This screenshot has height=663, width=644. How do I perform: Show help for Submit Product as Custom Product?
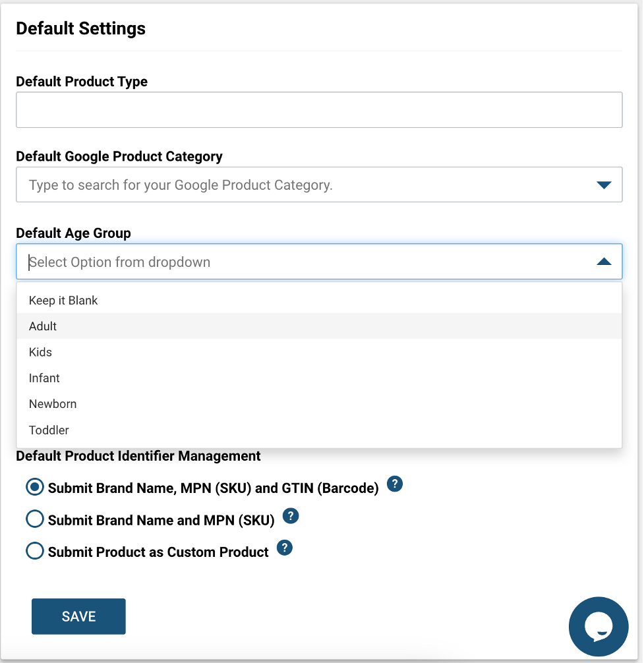285,548
